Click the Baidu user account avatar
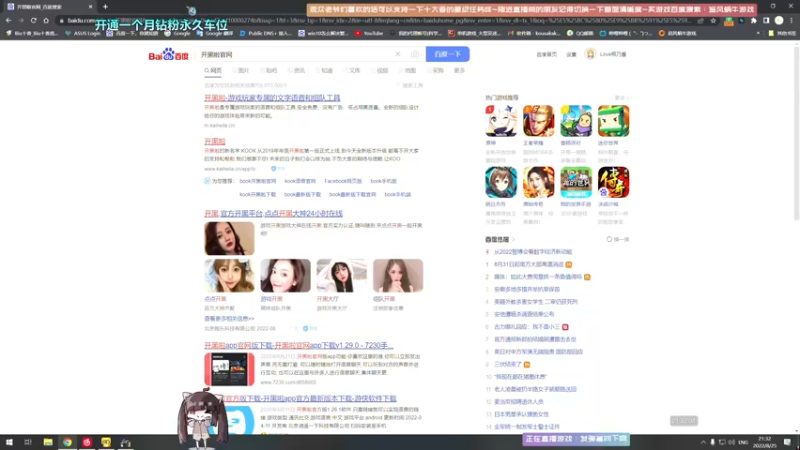800x450 pixels. click(590, 54)
